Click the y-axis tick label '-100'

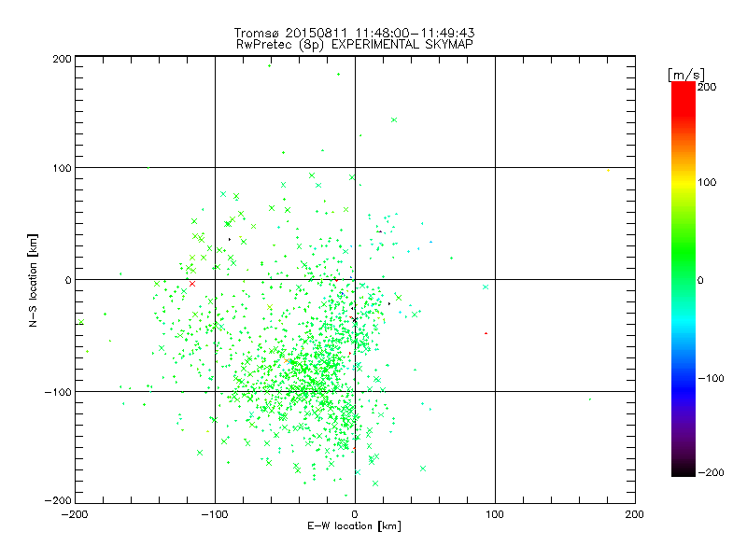[58, 392]
